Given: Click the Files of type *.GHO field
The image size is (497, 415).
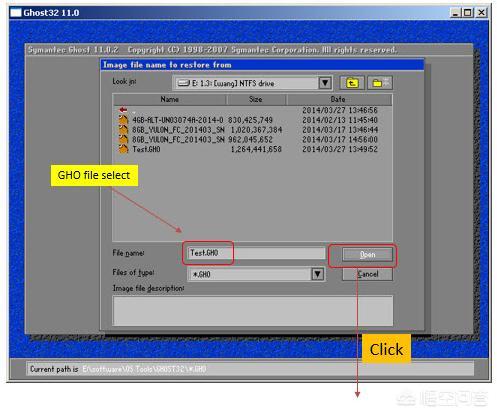Looking at the screenshot, I should point(256,274).
